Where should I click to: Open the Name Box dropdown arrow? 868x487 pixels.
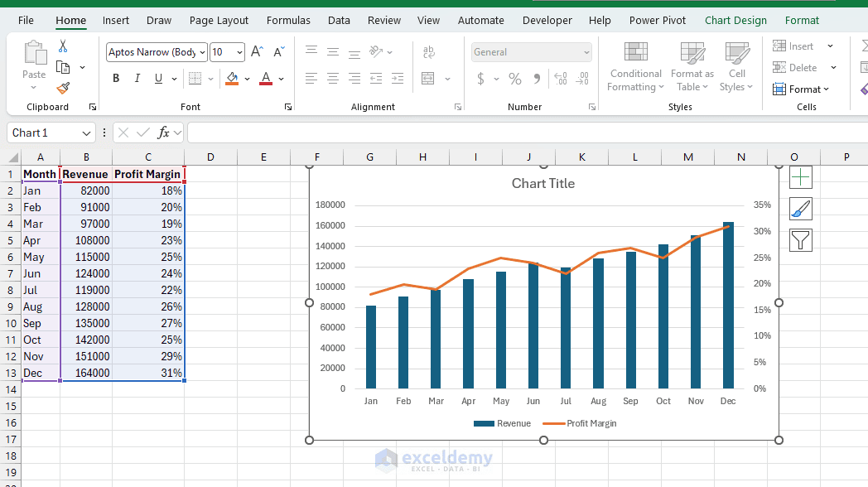(x=86, y=133)
